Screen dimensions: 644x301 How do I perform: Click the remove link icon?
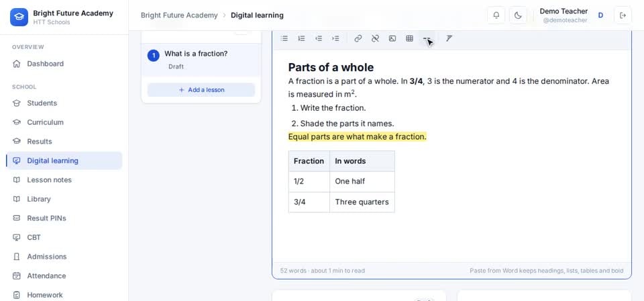coord(375,38)
